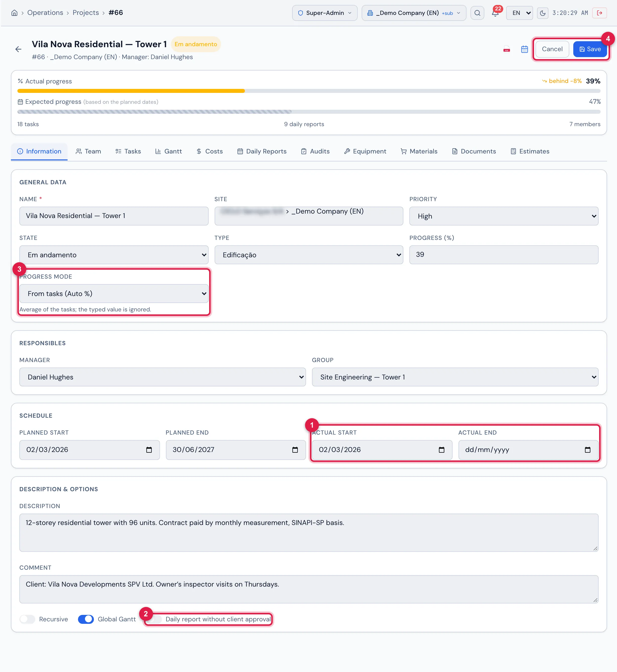Screen dimensions: 617x672
Task: Click the red logout icon
Action: (599, 13)
